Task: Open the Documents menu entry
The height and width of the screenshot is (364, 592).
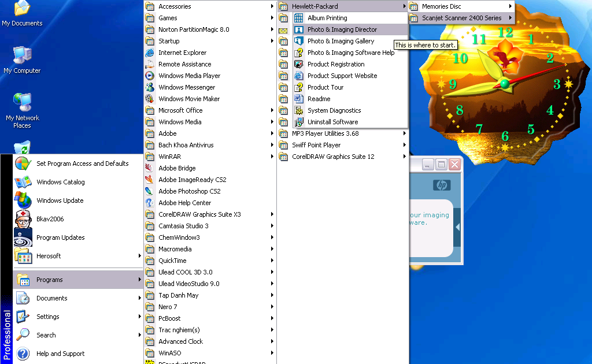Action: [x=78, y=298]
